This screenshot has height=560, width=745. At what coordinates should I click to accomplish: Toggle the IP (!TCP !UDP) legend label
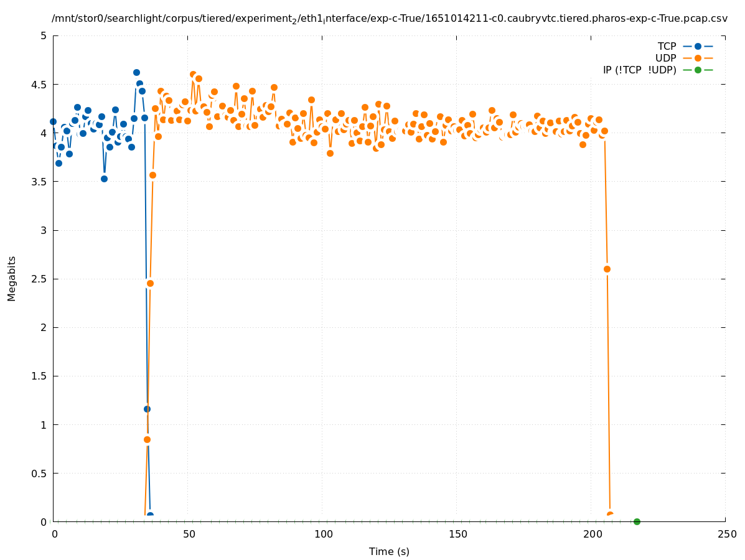pyautogui.click(x=639, y=70)
